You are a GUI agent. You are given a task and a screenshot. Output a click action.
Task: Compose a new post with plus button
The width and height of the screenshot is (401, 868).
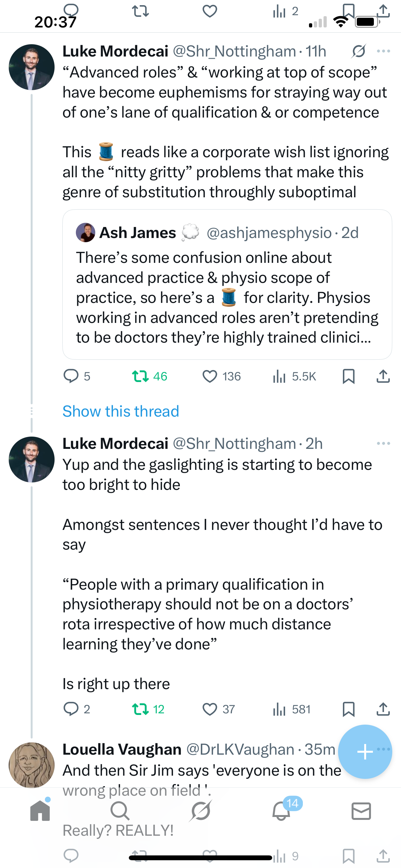[365, 752]
